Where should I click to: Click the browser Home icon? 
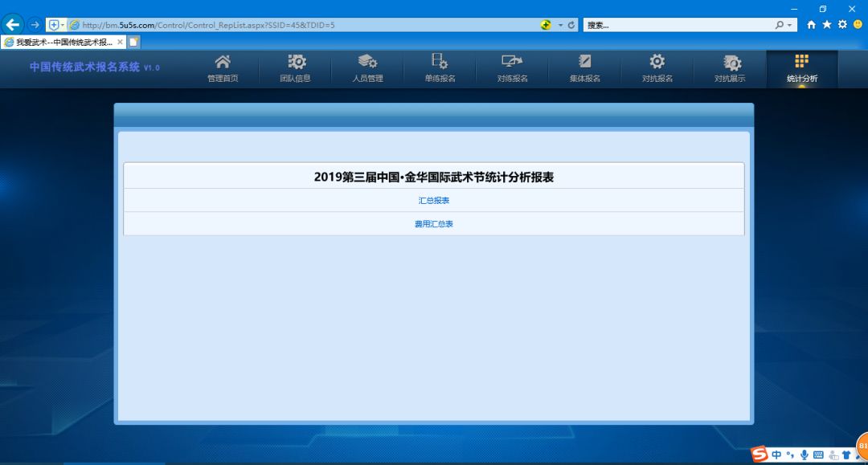coord(811,24)
